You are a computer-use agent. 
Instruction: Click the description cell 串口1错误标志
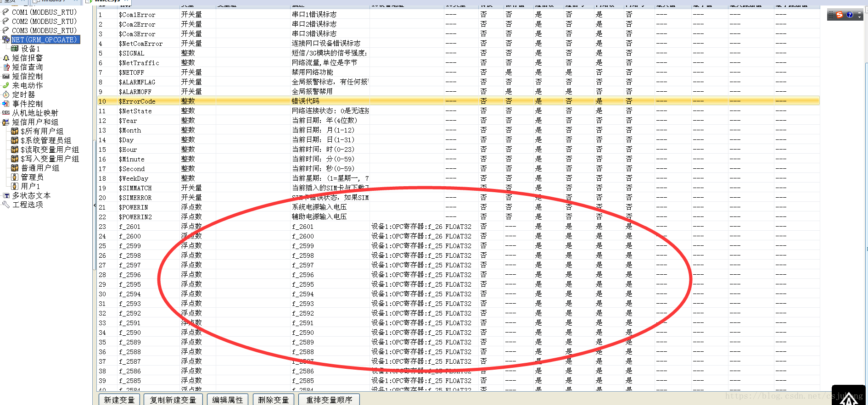314,15
